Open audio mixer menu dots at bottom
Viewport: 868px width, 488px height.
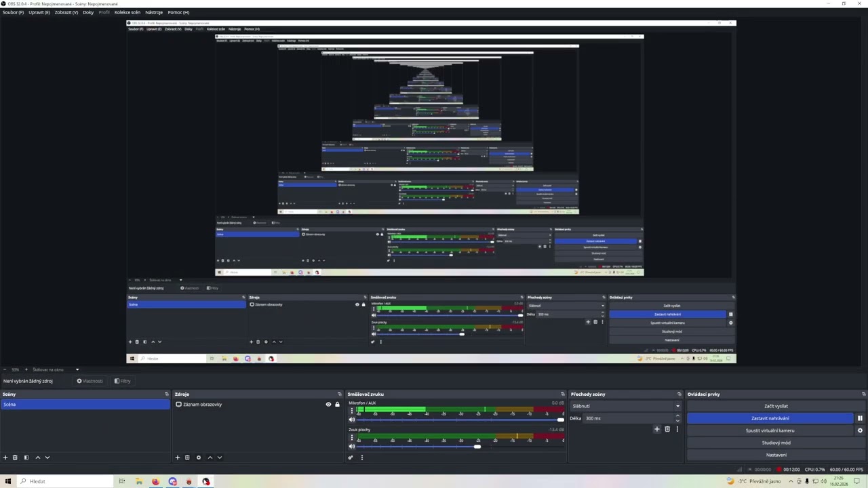[362, 457]
